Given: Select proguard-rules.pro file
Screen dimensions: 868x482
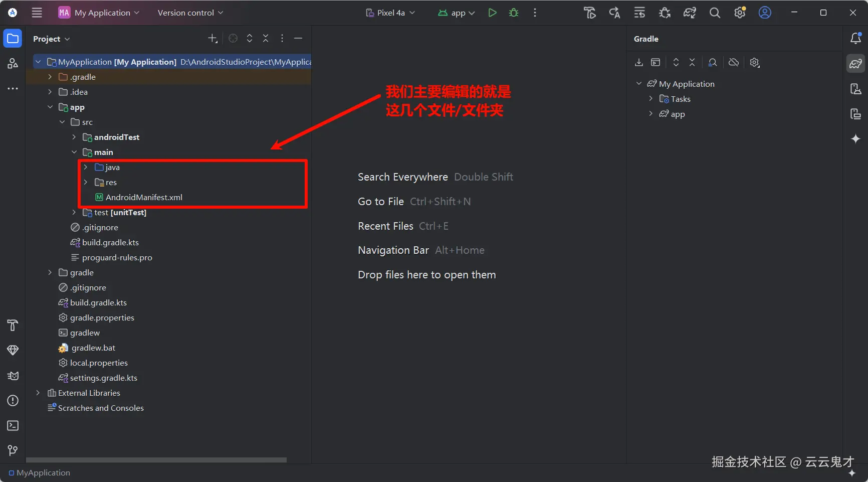Looking at the screenshot, I should [111, 257].
